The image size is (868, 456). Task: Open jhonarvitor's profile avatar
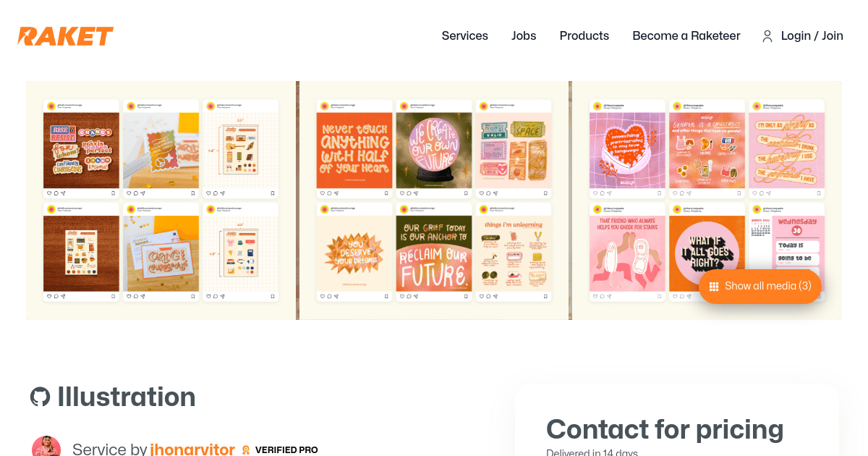coord(46,447)
